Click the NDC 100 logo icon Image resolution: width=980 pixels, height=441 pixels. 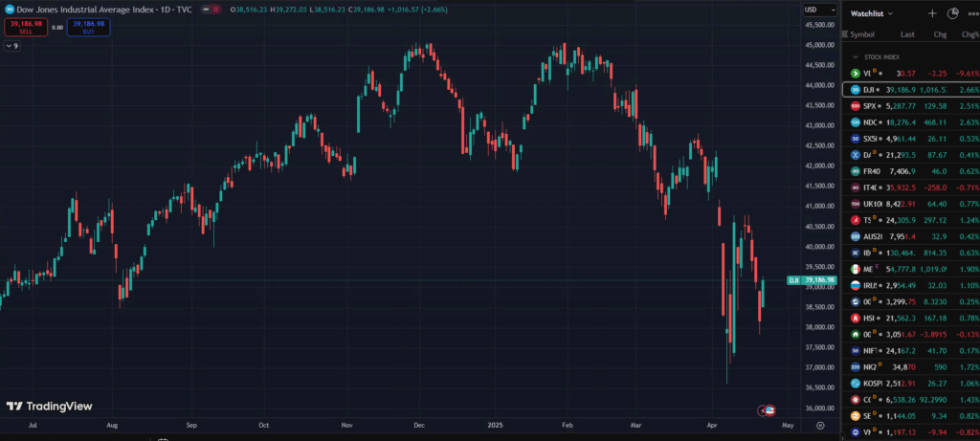point(856,122)
